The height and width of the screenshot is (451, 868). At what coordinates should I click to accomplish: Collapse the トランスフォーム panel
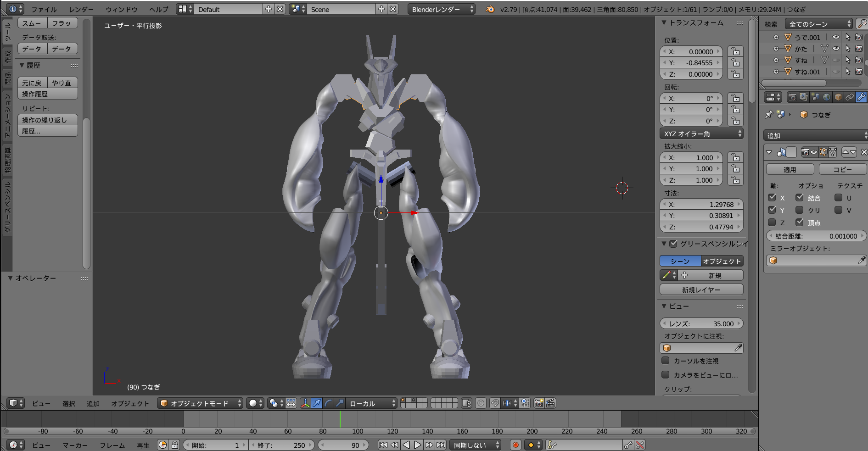664,22
